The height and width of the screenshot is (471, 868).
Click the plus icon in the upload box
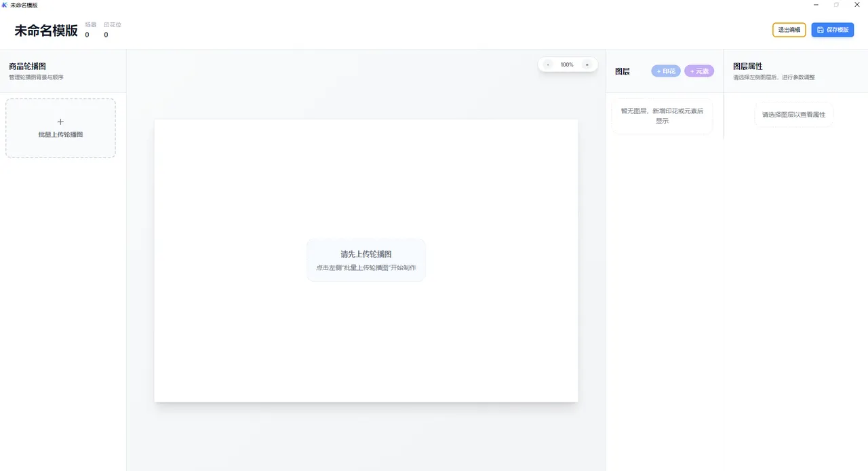tap(60, 121)
